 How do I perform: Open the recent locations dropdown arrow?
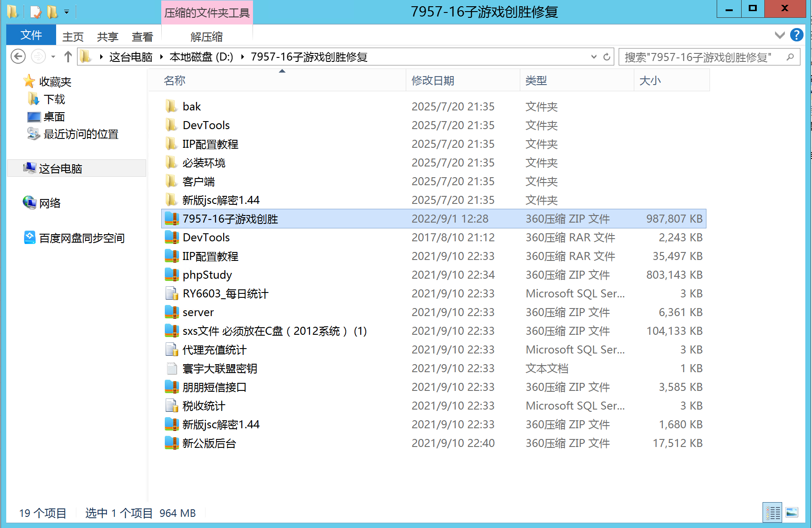(53, 57)
